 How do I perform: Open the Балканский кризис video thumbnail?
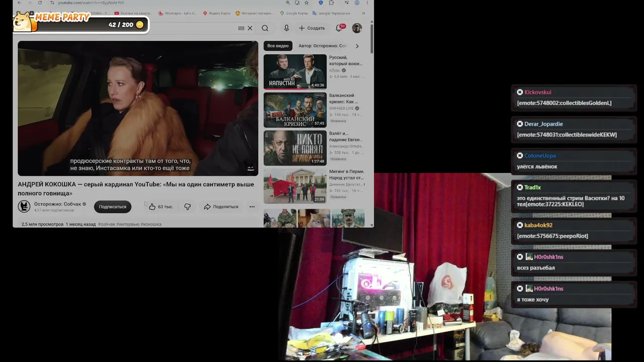click(x=295, y=110)
